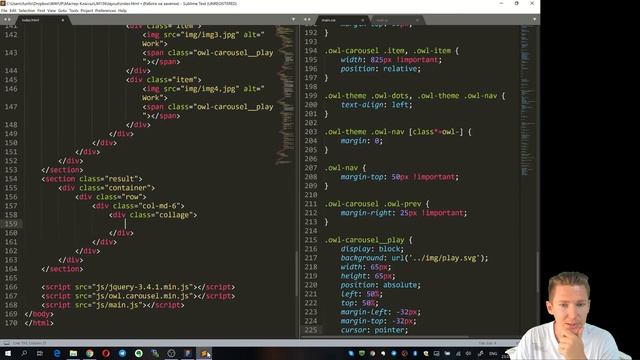Click '.owl-carousel .item, .owl-item' selector
Screen dimensions: 640x360
pyautogui.click(x=388, y=51)
